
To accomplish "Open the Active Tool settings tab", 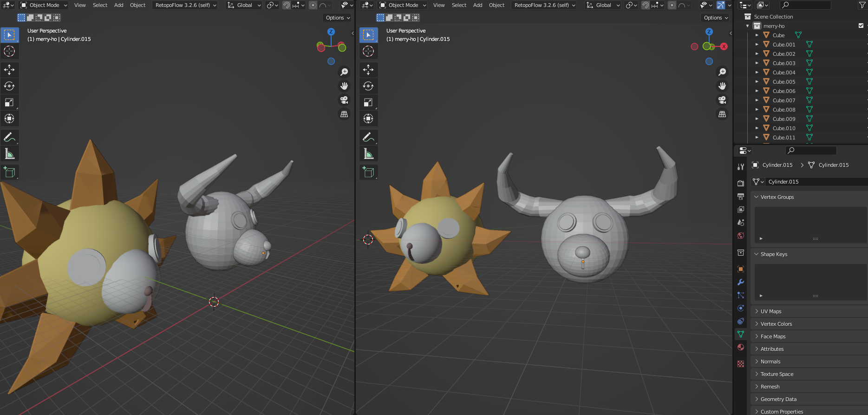I will [x=741, y=166].
